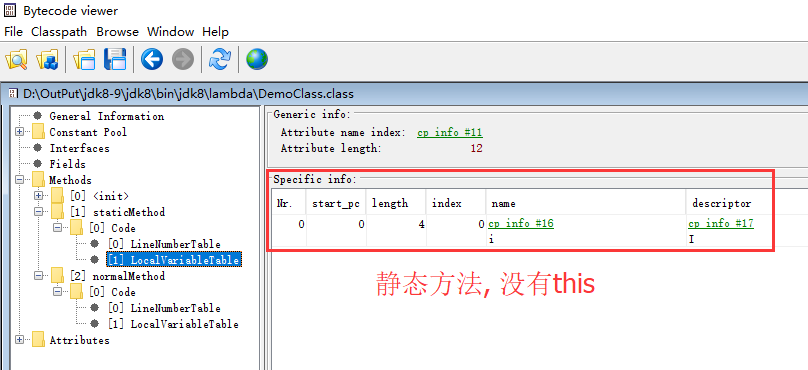The width and height of the screenshot is (808, 370).
Task: Select the Methods tree item
Action: point(71,180)
